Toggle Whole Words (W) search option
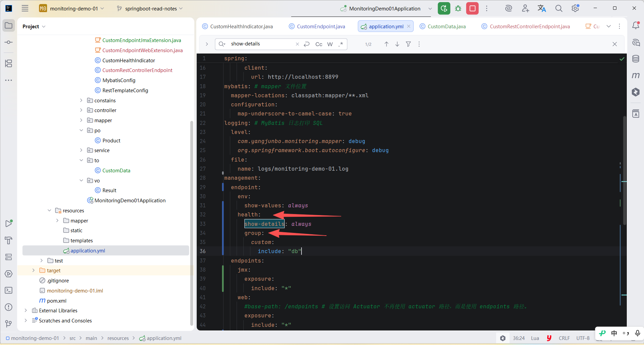 pyautogui.click(x=330, y=44)
